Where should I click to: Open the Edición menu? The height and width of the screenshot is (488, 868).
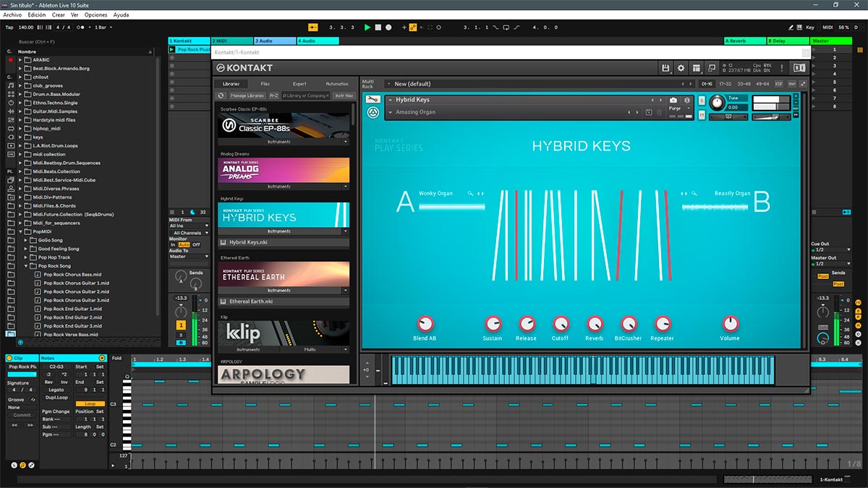click(x=36, y=14)
